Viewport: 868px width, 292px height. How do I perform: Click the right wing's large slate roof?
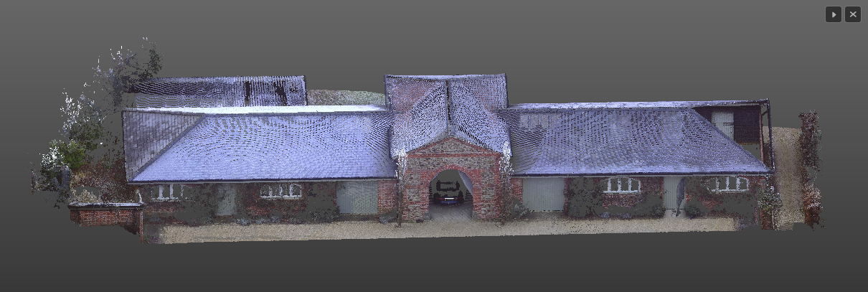631,140
